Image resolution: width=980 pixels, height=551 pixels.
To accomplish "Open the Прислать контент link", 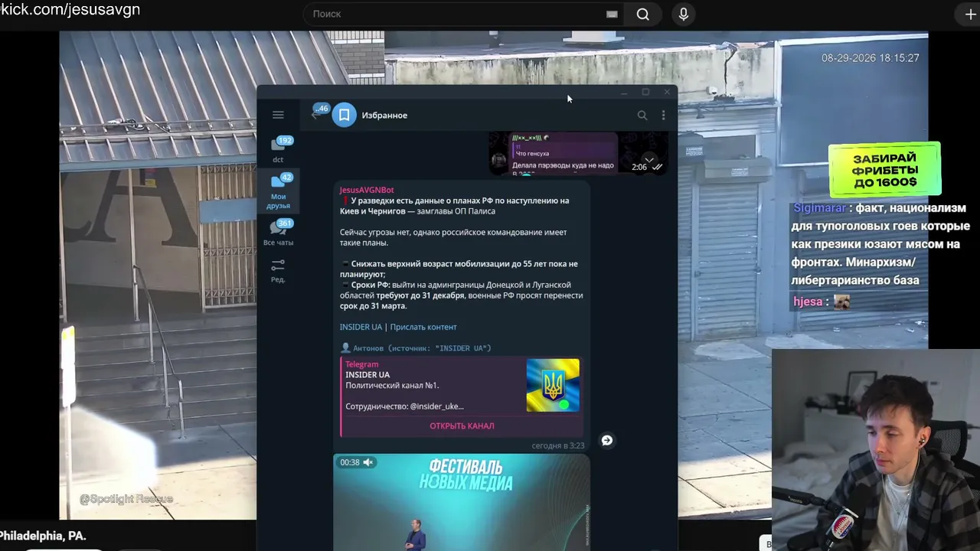I will [423, 327].
